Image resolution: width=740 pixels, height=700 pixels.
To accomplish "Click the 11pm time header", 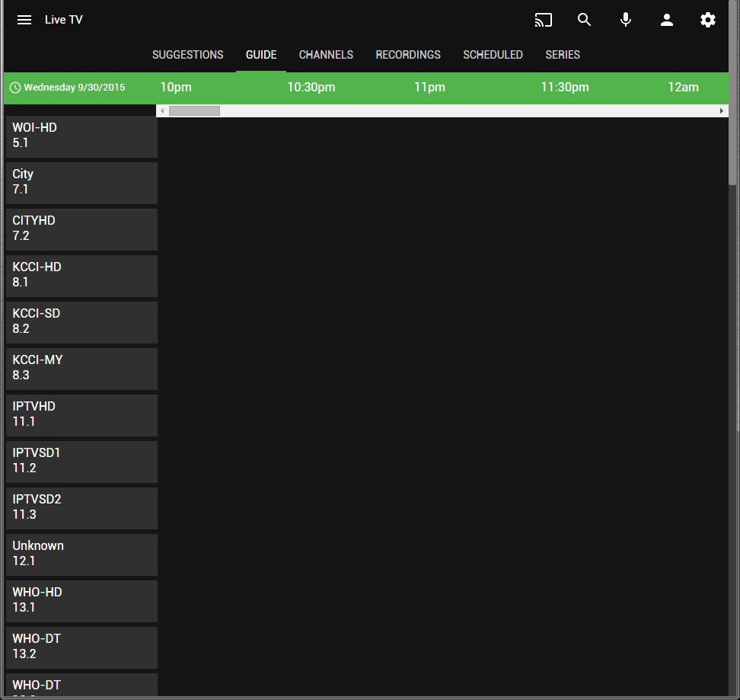I will click(429, 88).
